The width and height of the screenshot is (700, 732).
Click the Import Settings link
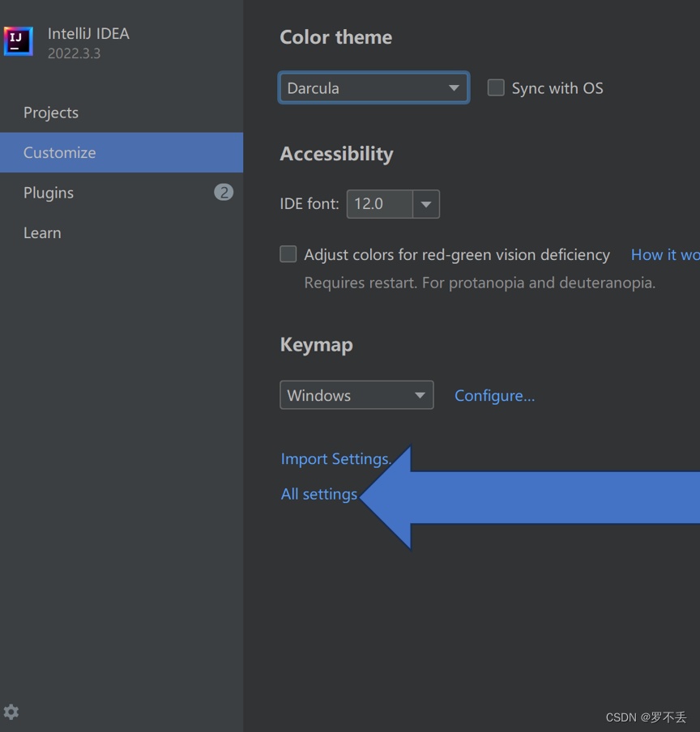coord(336,459)
